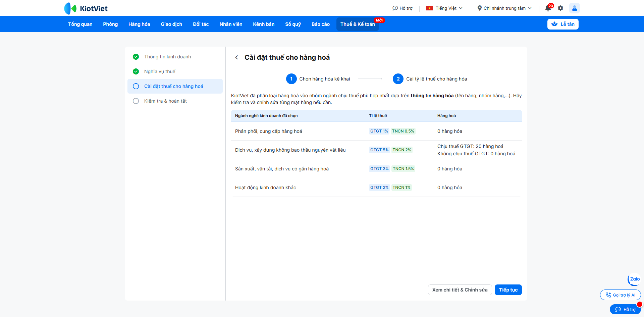Viewport: 644px width, 317px height.
Task: Click the GTGT 1% tax tag
Action: coord(379,131)
